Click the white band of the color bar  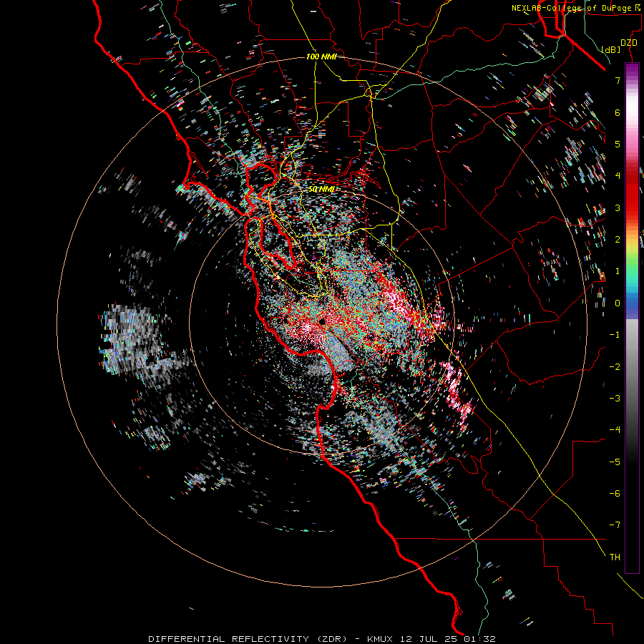(x=632, y=107)
